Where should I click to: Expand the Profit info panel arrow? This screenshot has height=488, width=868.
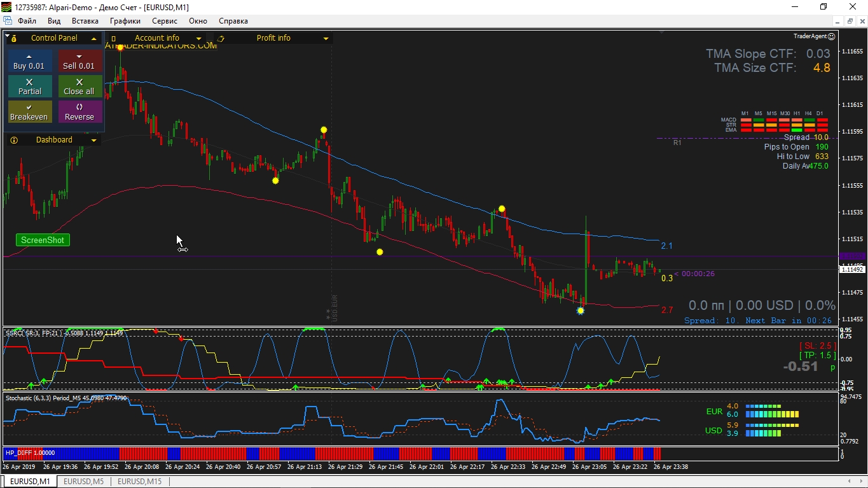click(326, 39)
